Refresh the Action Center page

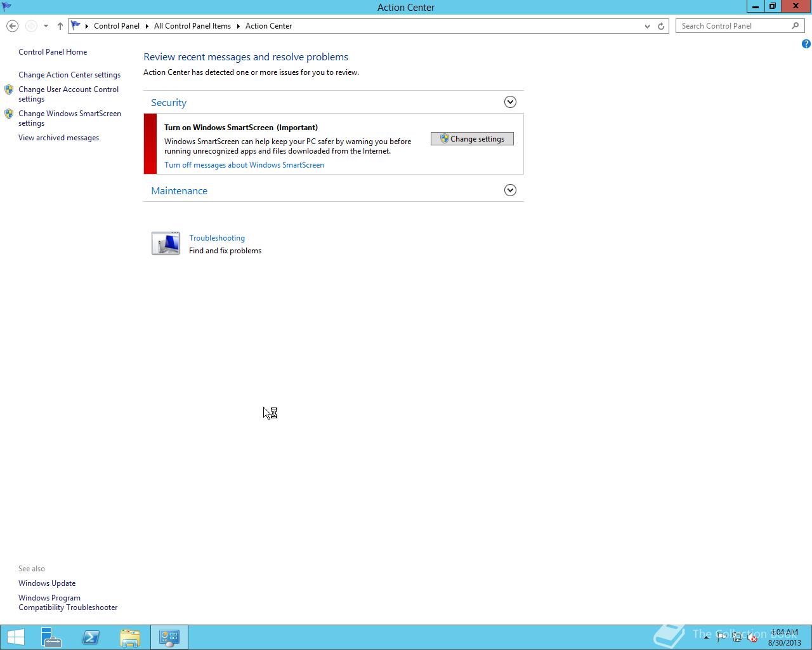661,26
